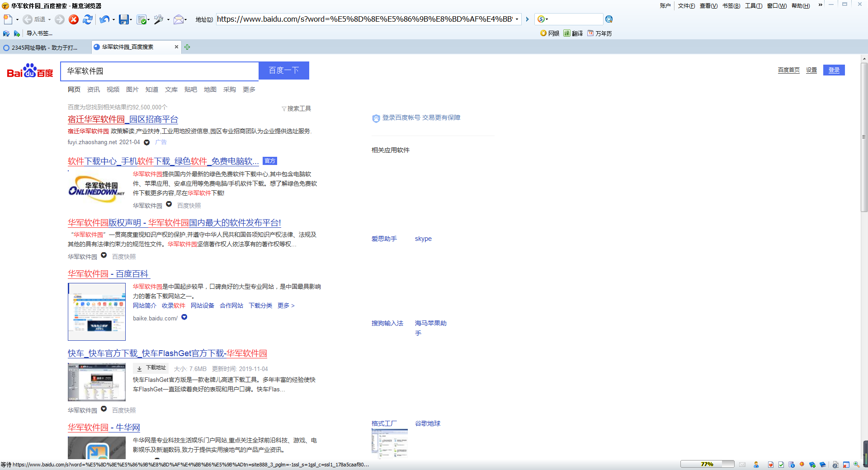
Task: Open the 文件(F) menu
Action: tap(686, 6)
